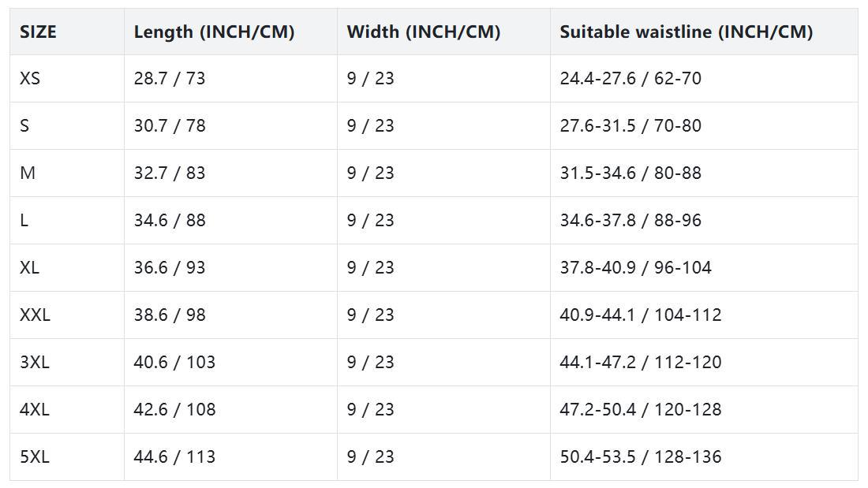
Task: Click the 38.6 / 98 length cell
Action: [x=170, y=315]
